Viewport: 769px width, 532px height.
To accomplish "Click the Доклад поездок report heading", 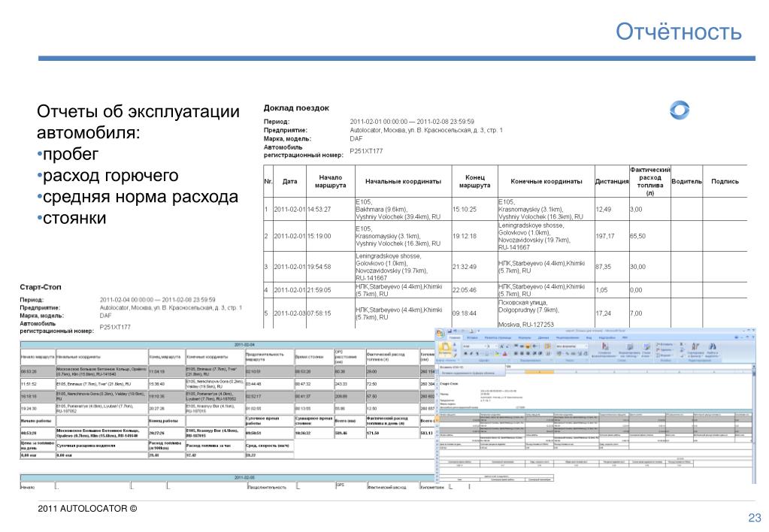I will point(296,108).
